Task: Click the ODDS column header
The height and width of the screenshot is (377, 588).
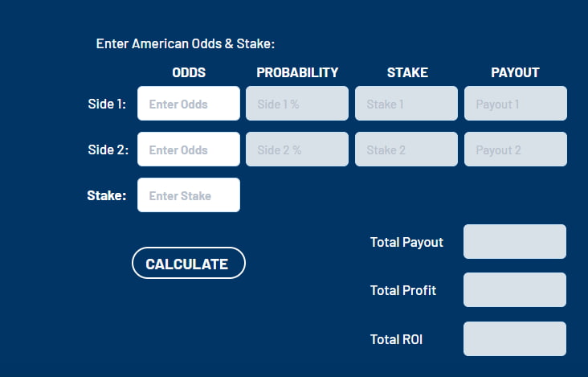Action: 189,72
